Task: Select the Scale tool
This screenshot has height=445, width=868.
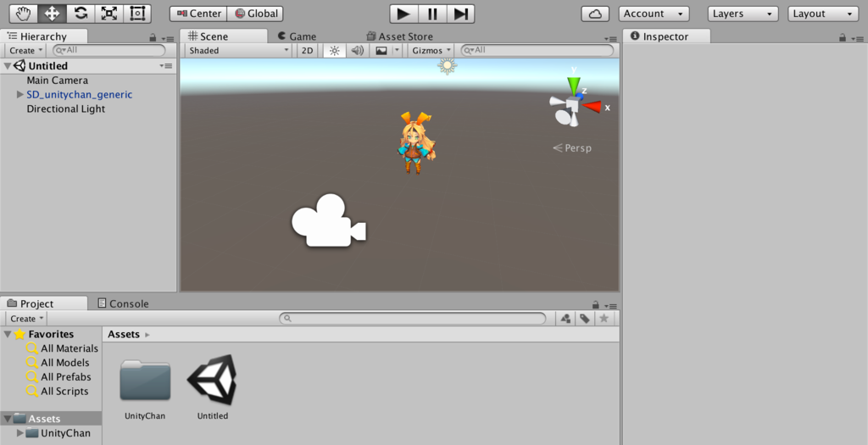Action: click(x=109, y=14)
